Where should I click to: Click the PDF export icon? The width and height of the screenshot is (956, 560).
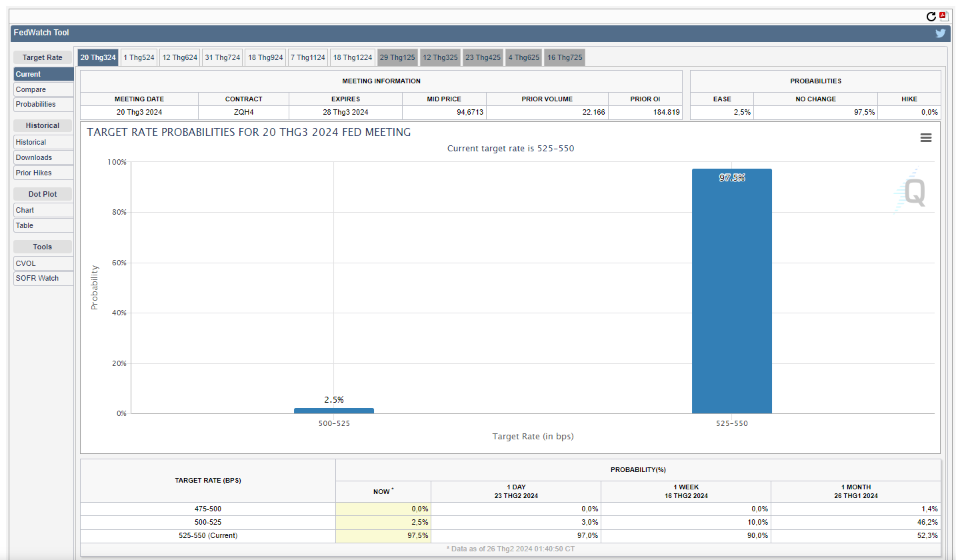point(943,17)
